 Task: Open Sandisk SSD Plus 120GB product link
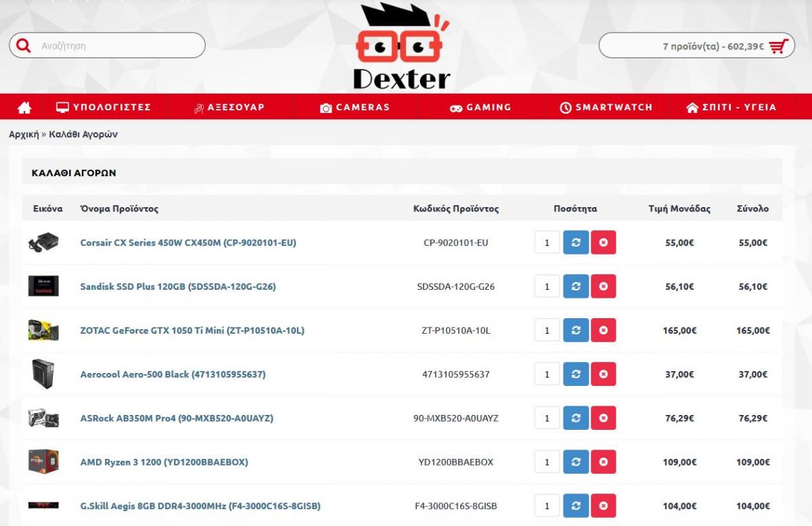pyautogui.click(x=178, y=286)
